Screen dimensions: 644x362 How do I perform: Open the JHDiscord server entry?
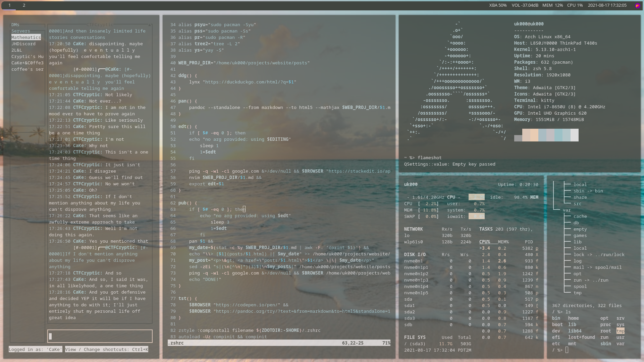tap(23, 44)
